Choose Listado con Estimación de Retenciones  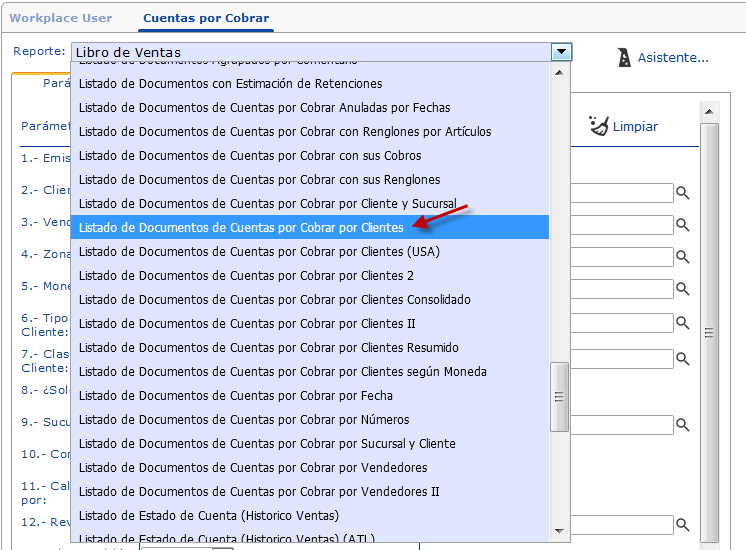tap(230, 84)
